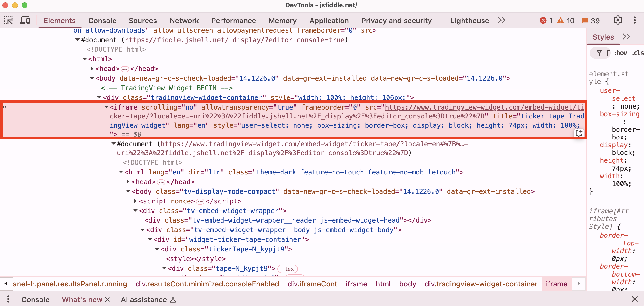Open the three-dot customize DevTools menu
Viewport: 644px width, 306px height.
[635, 20]
